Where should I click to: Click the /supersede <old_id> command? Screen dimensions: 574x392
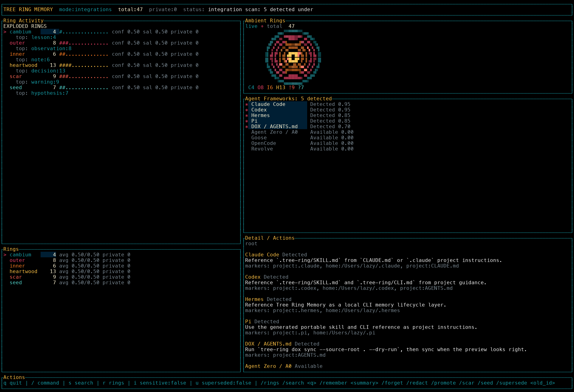526,383
